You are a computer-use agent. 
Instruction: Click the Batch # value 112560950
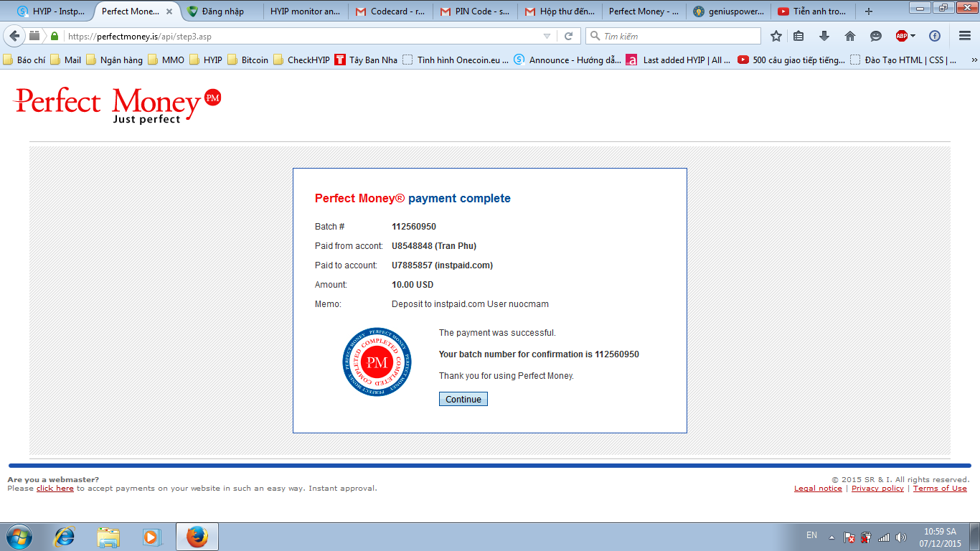(414, 227)
